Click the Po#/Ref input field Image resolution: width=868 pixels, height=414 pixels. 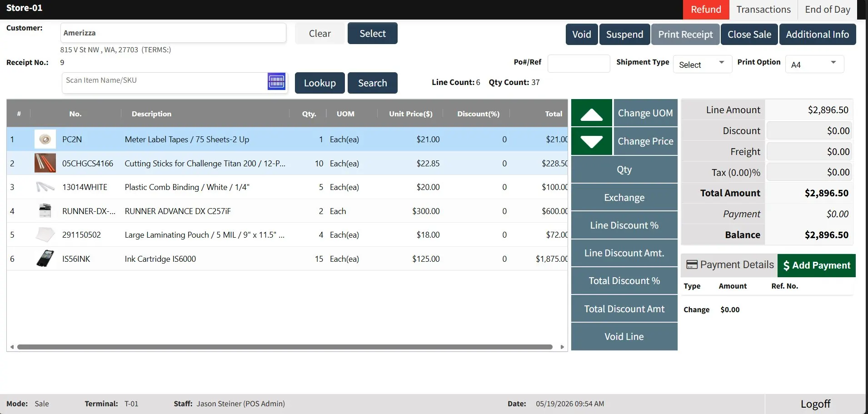tap(579, 63)
